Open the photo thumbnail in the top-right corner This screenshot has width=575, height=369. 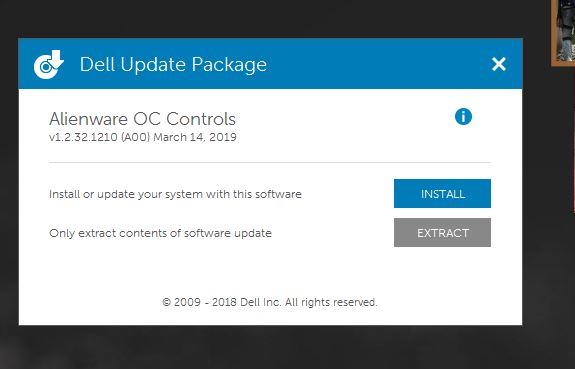click(x=563, y=32)
